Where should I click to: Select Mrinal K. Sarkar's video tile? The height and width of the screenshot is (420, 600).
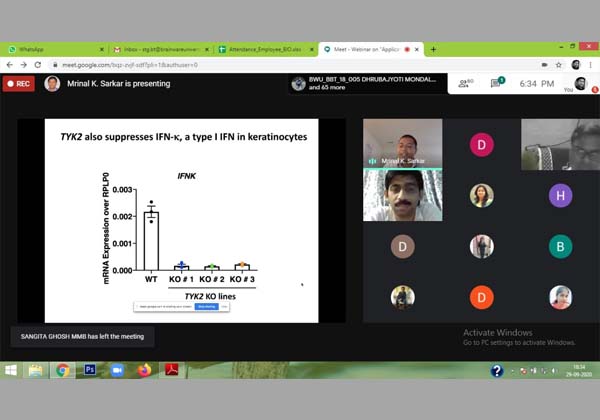pyautogui.click(x=402, y=143)
